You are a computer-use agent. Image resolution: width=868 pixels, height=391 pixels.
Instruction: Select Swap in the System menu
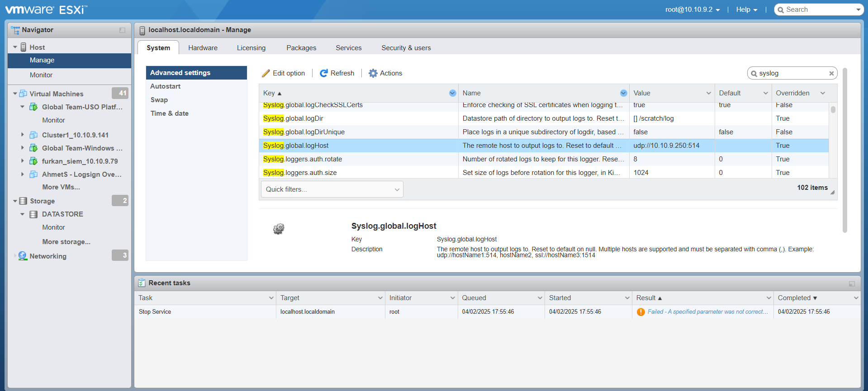196,100
